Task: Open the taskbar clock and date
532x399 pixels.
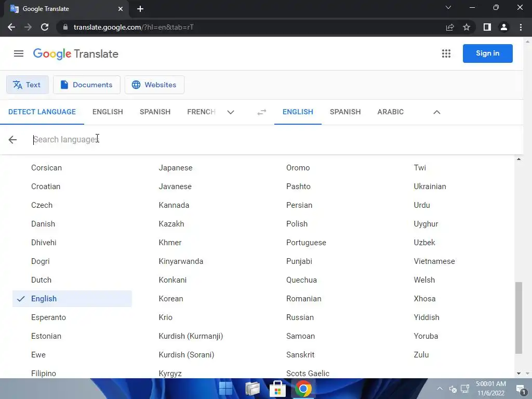Action: click(490, 389)
